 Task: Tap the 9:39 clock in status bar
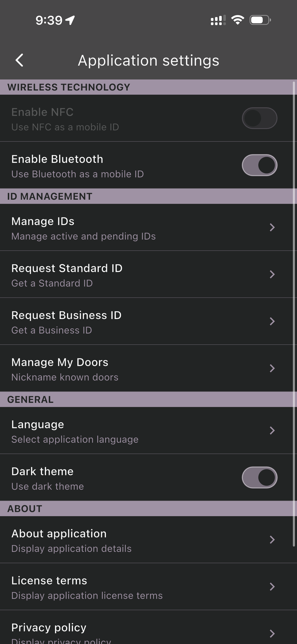(x=49, y=20)
